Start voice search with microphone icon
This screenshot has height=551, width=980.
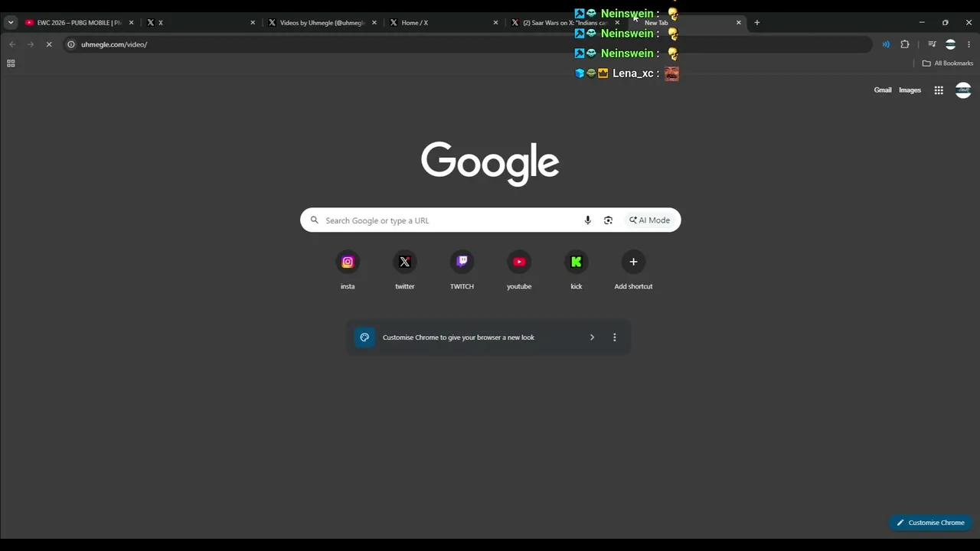[x=588, y=220]
